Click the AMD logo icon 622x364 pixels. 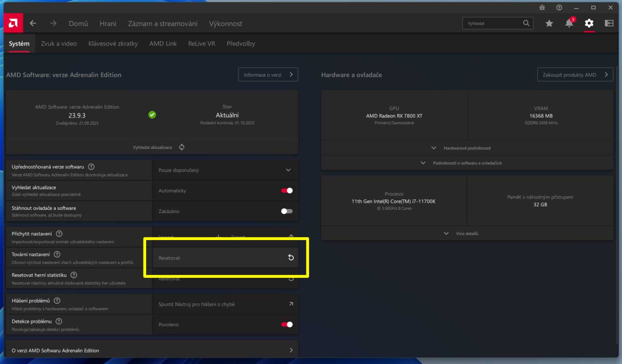coord(13,23)
